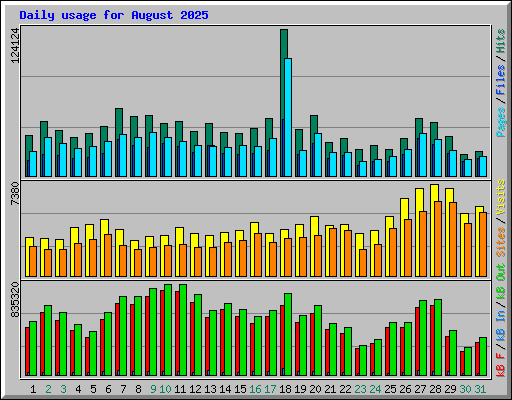Click the 835320 kB axis value
The height and width of the screenshot is (400, 512).
[15, 300]
